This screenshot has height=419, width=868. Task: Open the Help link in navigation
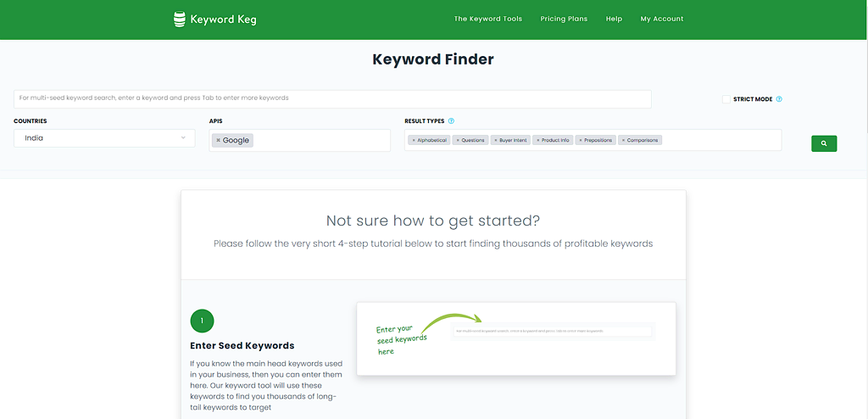(614, 19)
